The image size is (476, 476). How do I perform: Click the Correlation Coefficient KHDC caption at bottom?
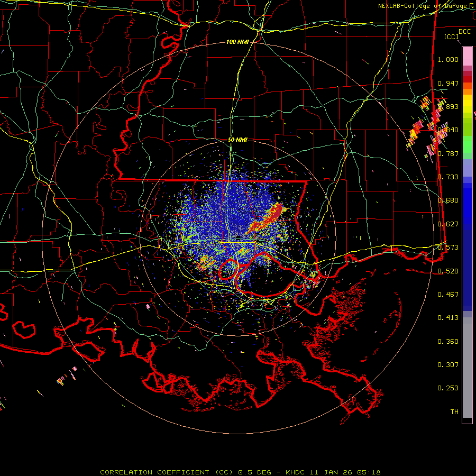[x=240, y=472]
